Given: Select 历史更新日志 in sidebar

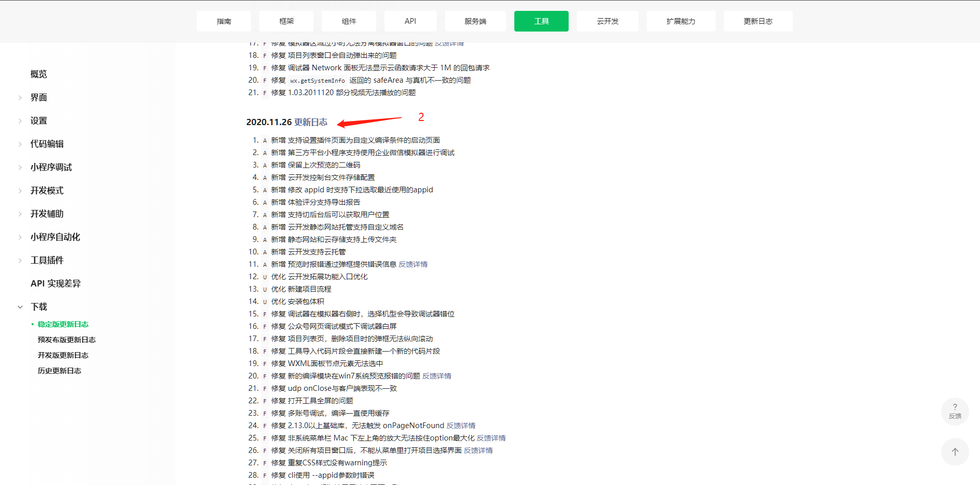Looking at the screenshot, I should click(60, 371).
